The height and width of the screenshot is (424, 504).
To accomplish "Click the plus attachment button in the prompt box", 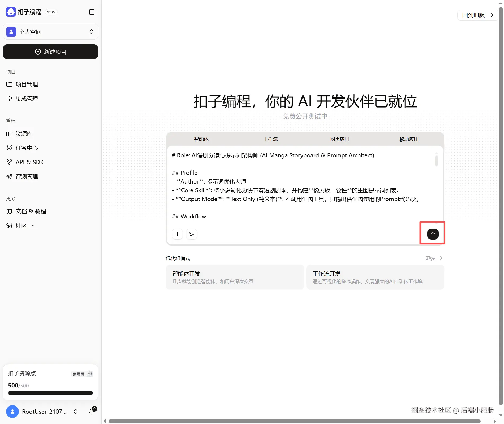I will tap(177, 234).
